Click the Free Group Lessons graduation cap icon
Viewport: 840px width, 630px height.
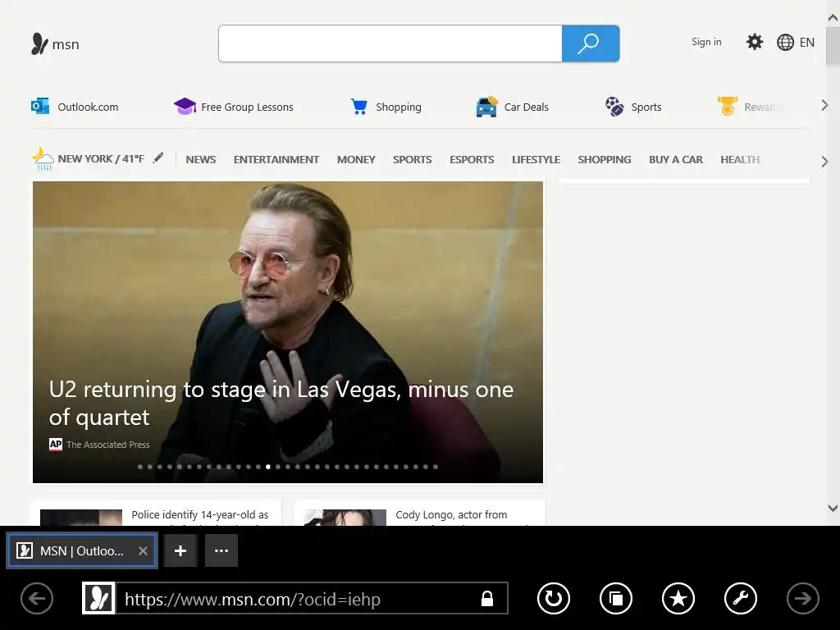185,106
